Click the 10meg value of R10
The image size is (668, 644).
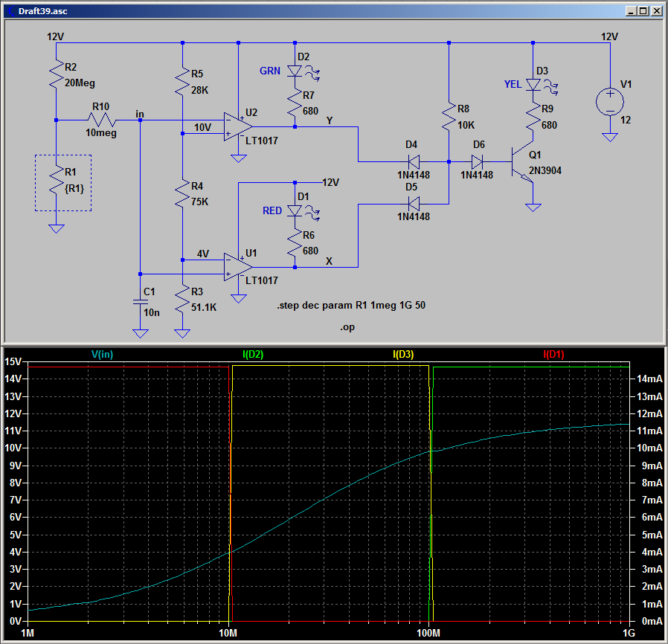(101, 133)
